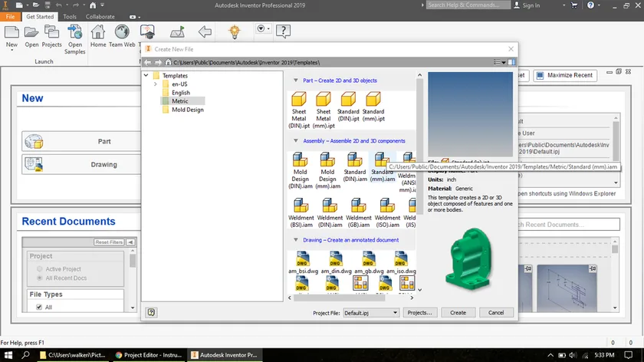Image resolution: width=644 pixels, height=362 pixels.
Task: Select All Recent Docs radio button
Action: pyautogui.click(x=39, y=278)
